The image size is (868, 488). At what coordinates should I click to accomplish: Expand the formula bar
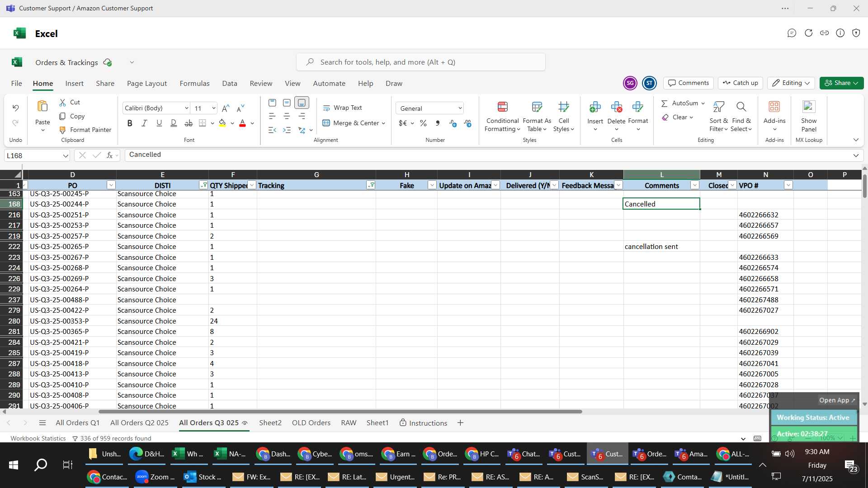point(856,156)
